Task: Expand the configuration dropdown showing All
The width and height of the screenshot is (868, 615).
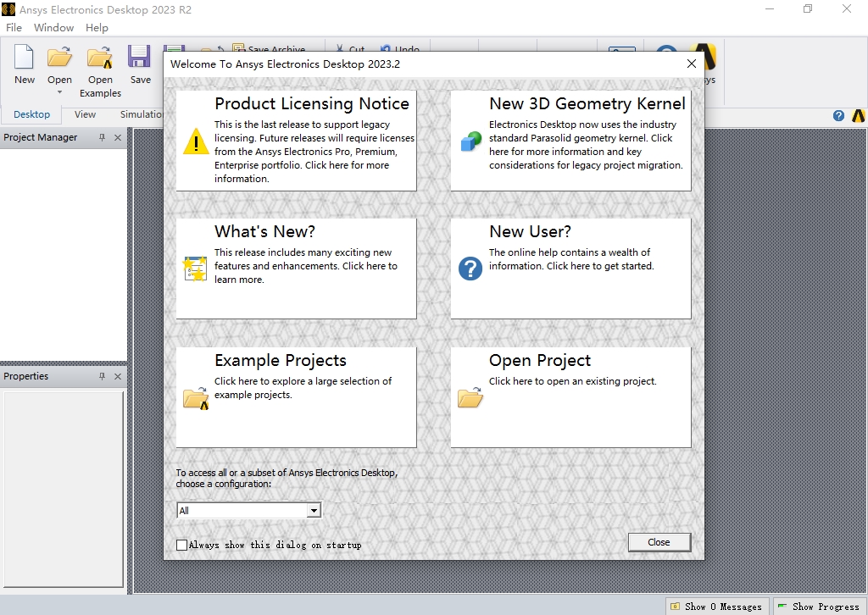Action: click(x=314, y=511)
